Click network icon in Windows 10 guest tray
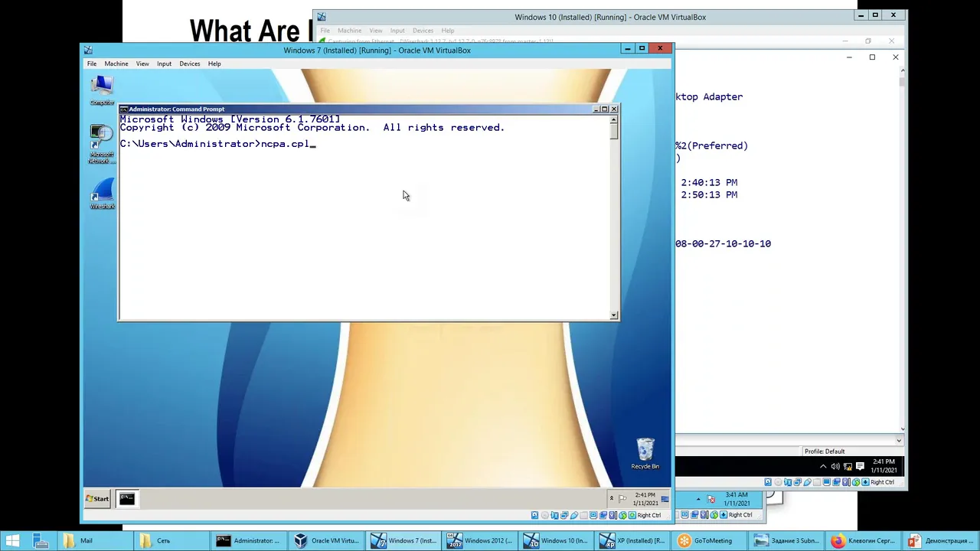The height and width of the screenshot is (551, 980). [848, 466]
